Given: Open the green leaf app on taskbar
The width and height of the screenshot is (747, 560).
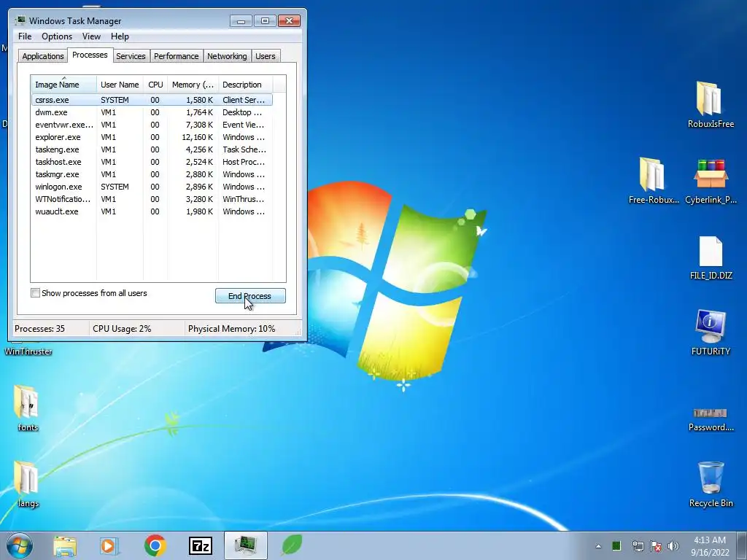Looking at the screenshot, I should [x=291, y=545].
